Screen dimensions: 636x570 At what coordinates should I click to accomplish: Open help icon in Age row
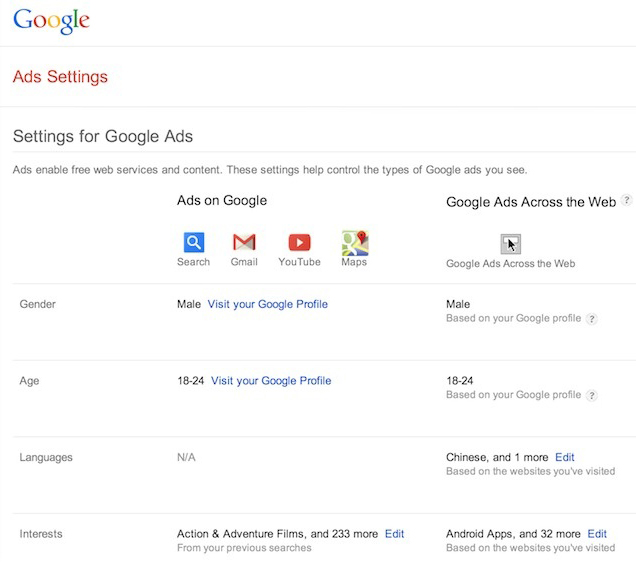[592, 395]
